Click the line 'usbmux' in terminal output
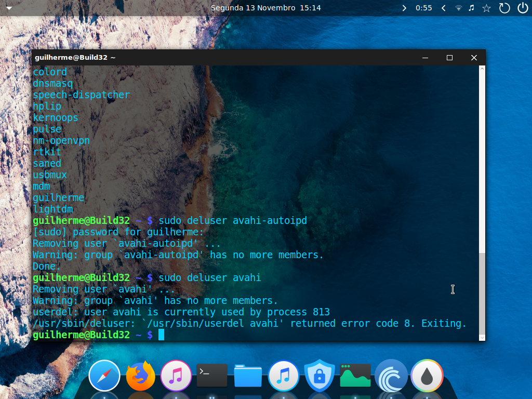The height and width of the screenshot is (399, 532). point(50,175)
